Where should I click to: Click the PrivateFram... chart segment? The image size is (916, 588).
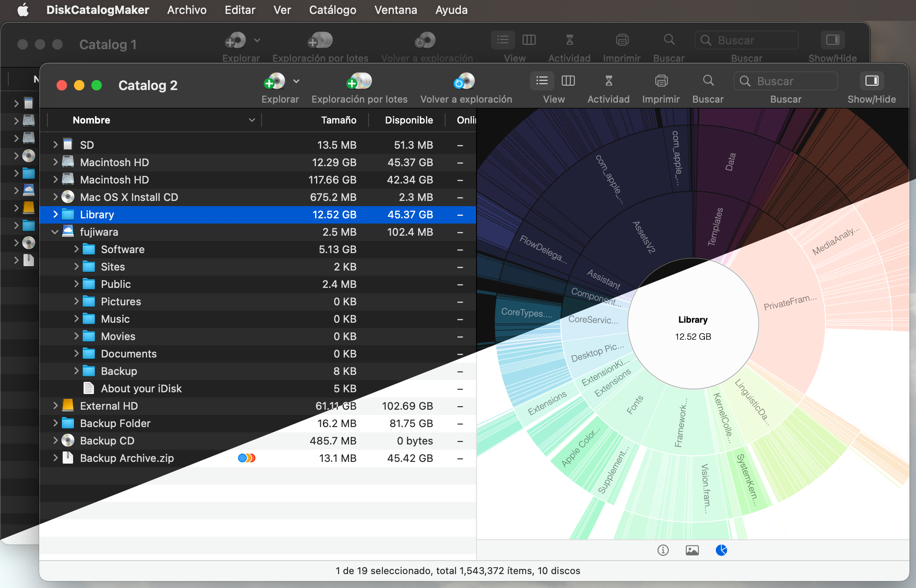click(790, 302)
